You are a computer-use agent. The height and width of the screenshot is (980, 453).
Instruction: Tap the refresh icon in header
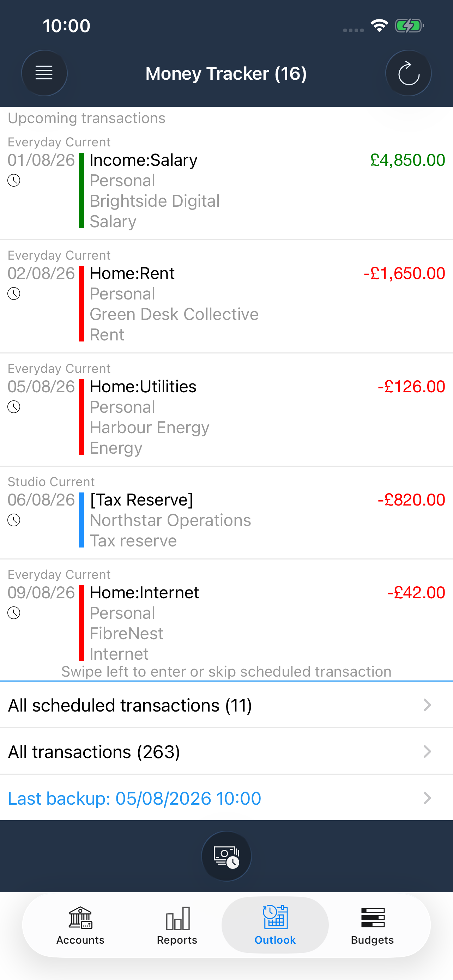coord(408,73)
